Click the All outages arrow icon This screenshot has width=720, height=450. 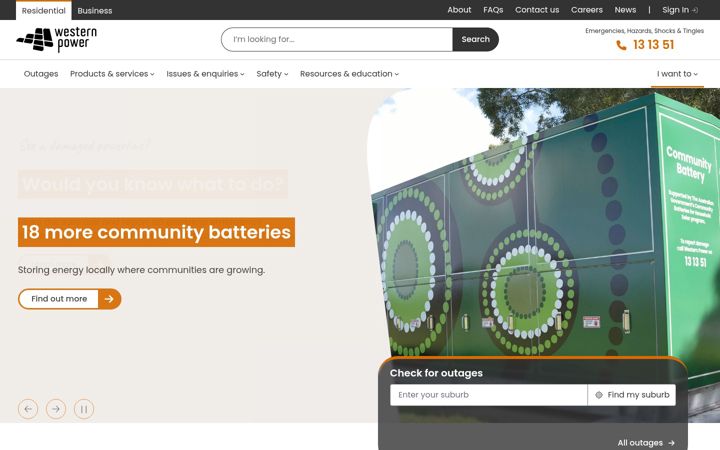tap(671, 443)
